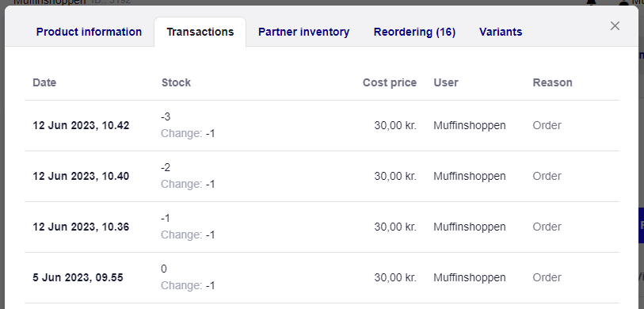Click the Stock column header
Image resolution: width=644 pixels, height=309 pixels.
(176, 82)
